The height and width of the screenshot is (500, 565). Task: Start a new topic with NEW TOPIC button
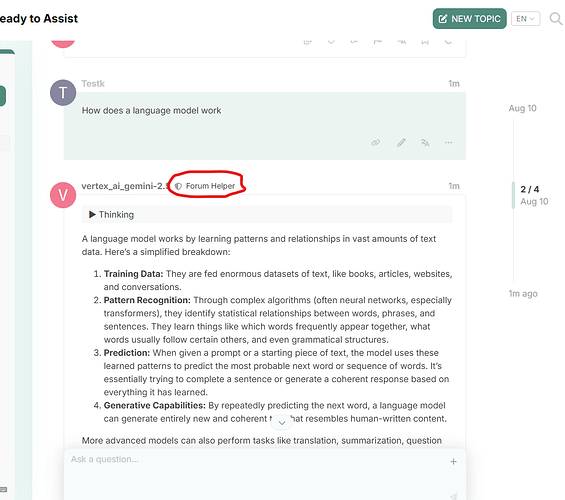[x=470, y=19]
